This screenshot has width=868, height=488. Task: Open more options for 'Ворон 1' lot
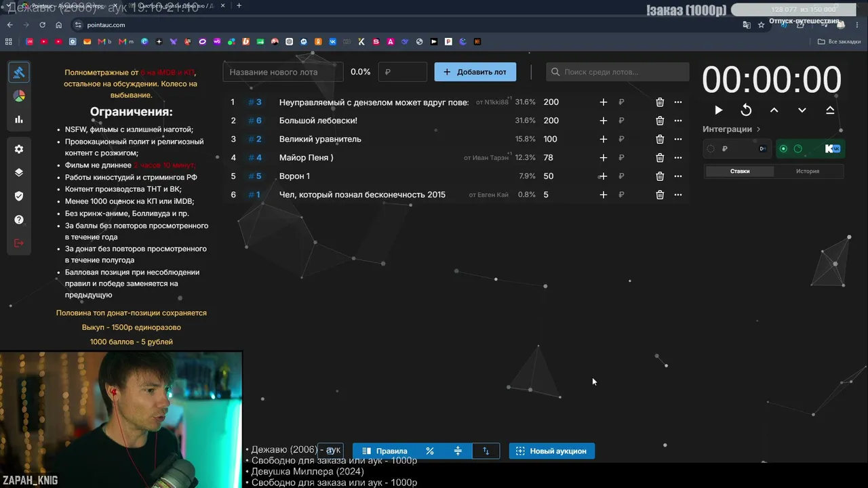click(x=678, y=176)
